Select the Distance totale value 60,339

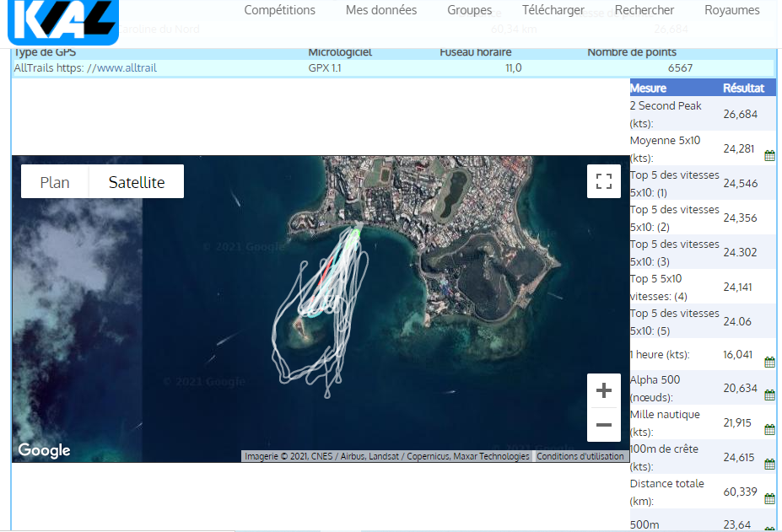740,492
